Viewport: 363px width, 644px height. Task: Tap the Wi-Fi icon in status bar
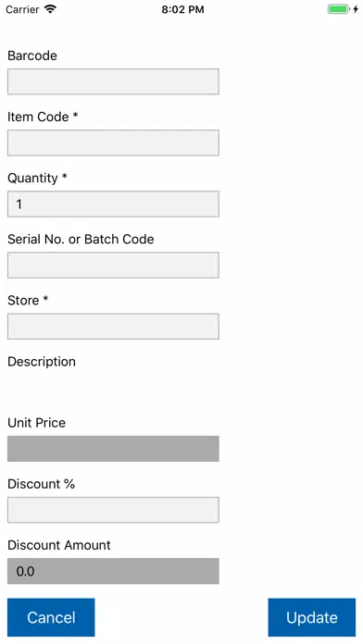[50, 9]
